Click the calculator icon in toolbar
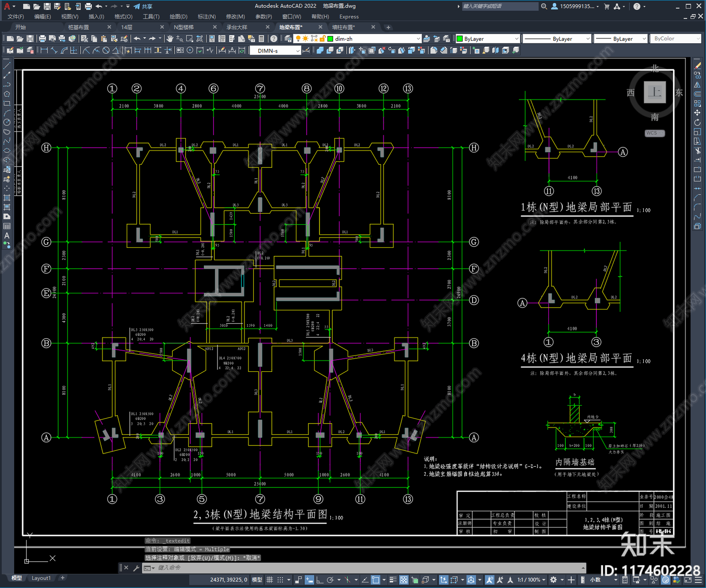Viewport: 706px width, 588px height. click(261, 39)
